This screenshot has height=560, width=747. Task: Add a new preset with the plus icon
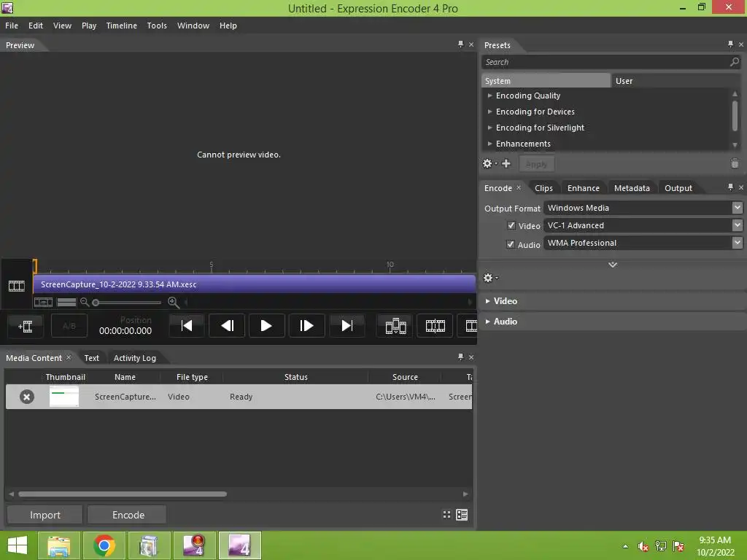tap(506, 163)
